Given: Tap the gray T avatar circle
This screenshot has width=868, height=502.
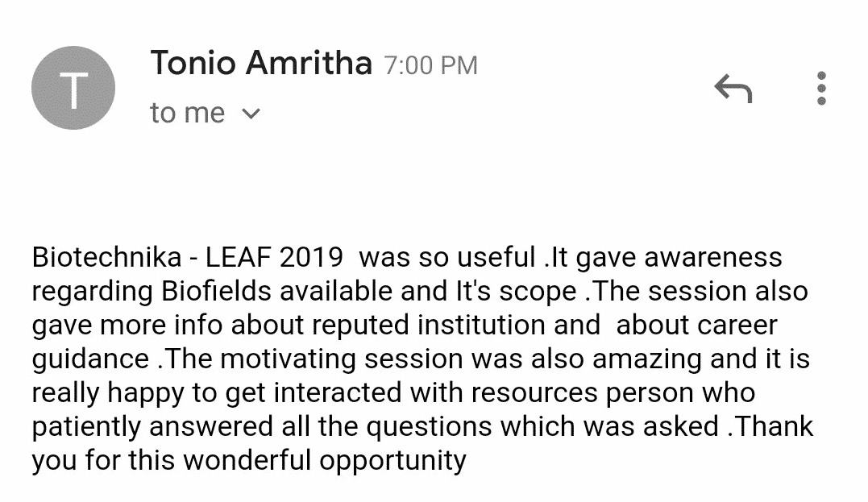Looking at the screenshot, I should point(73,88).
